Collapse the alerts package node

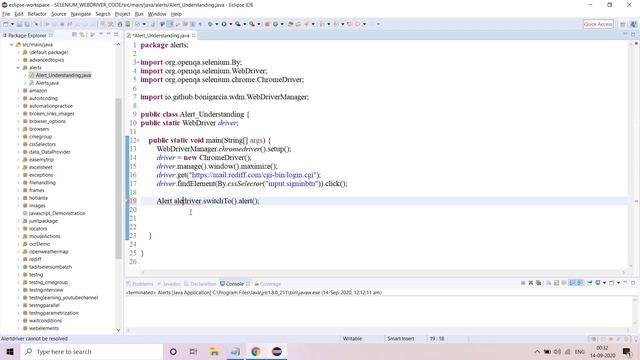click(x=18, y=68)
